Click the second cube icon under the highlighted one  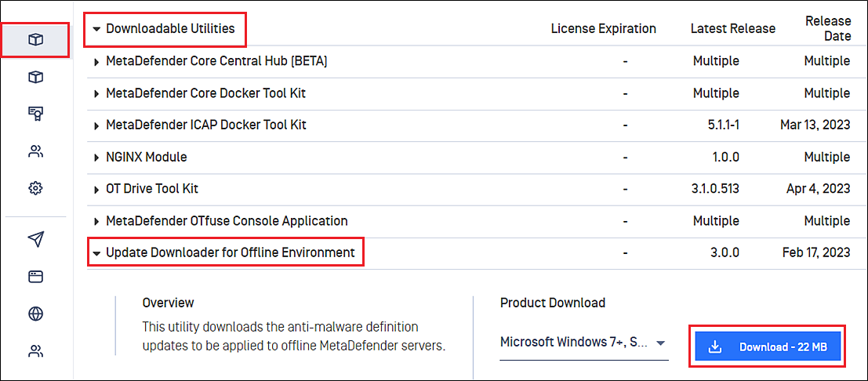tap(35, 77)
